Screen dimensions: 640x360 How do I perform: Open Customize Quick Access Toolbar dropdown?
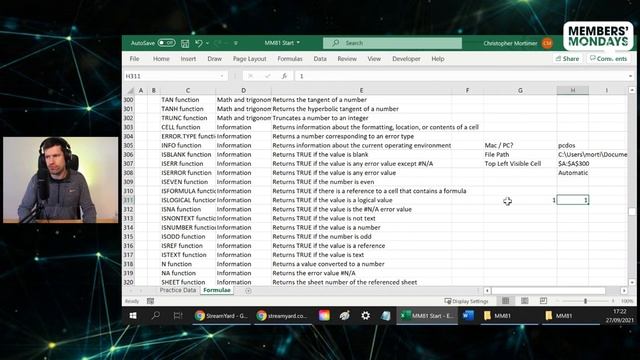tap(236, 43)
